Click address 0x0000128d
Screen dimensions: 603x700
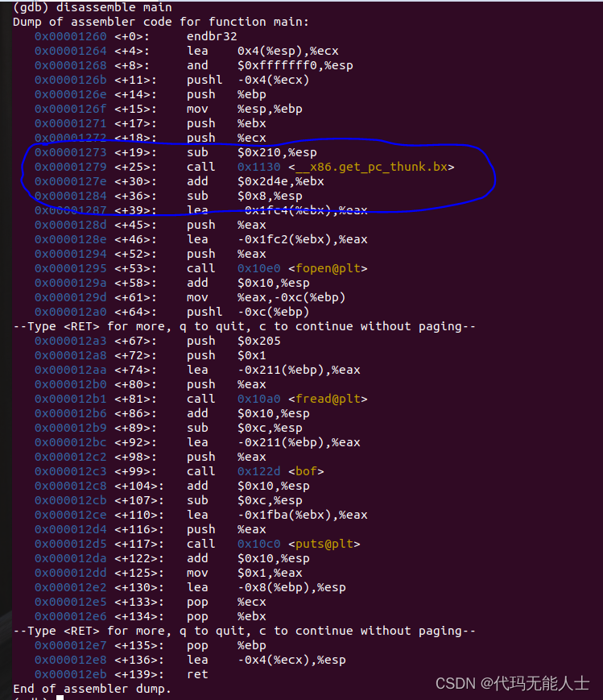(x=71, y=225)
